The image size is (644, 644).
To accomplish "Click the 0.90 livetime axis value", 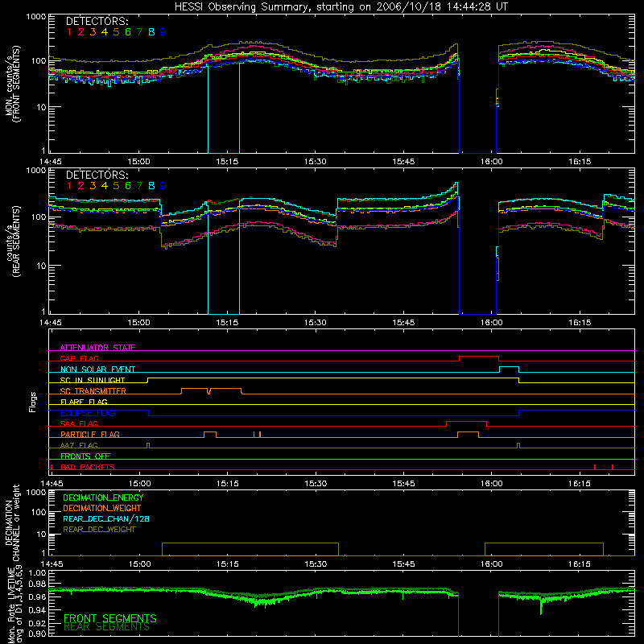I will point(38,634).
